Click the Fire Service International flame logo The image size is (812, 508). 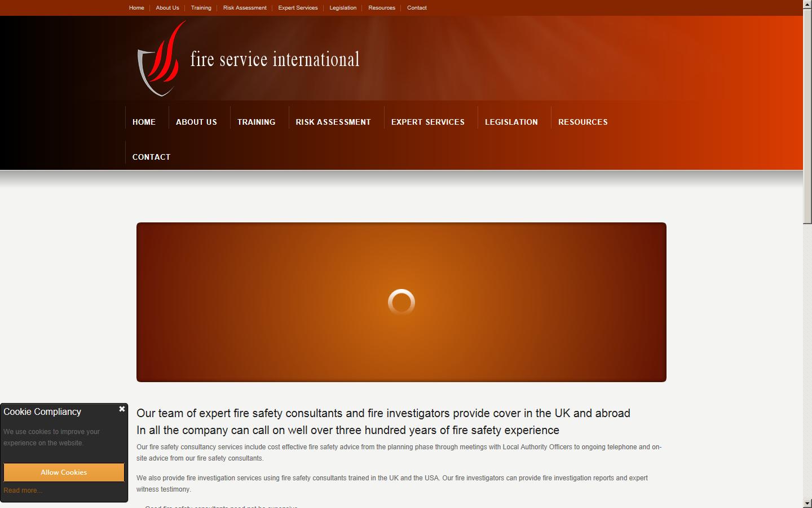pos(161,59)
